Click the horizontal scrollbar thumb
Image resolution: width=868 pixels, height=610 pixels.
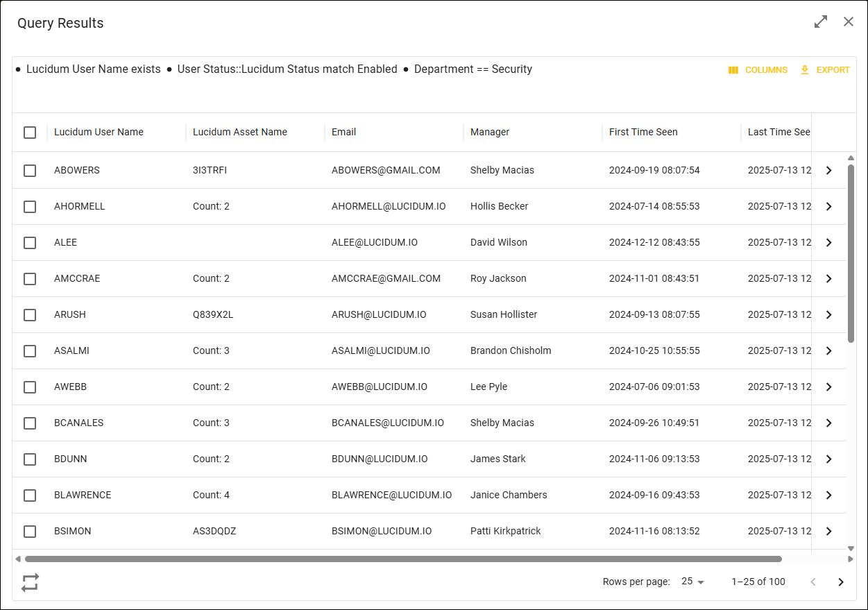(x=403, y=559)
